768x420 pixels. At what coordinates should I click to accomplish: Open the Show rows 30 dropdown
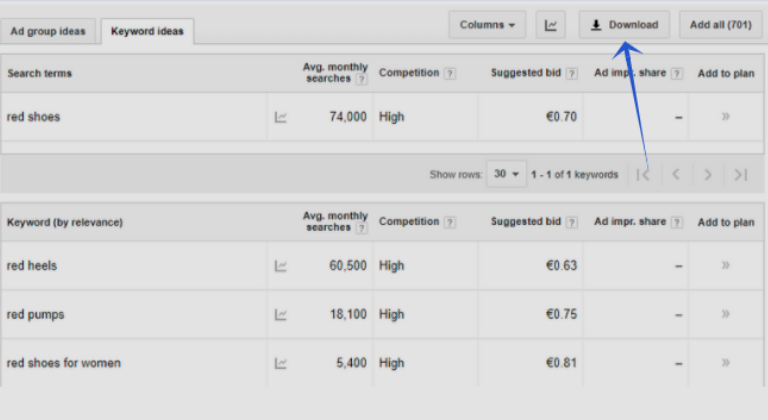pos(506,174)
